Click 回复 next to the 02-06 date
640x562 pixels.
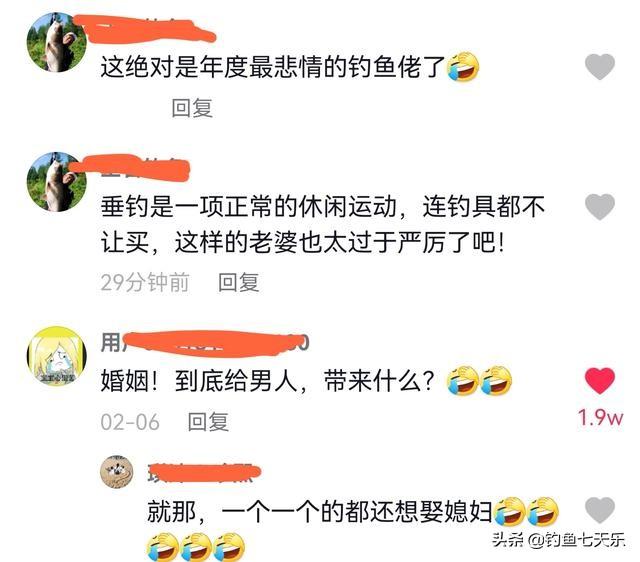point(208,422)
